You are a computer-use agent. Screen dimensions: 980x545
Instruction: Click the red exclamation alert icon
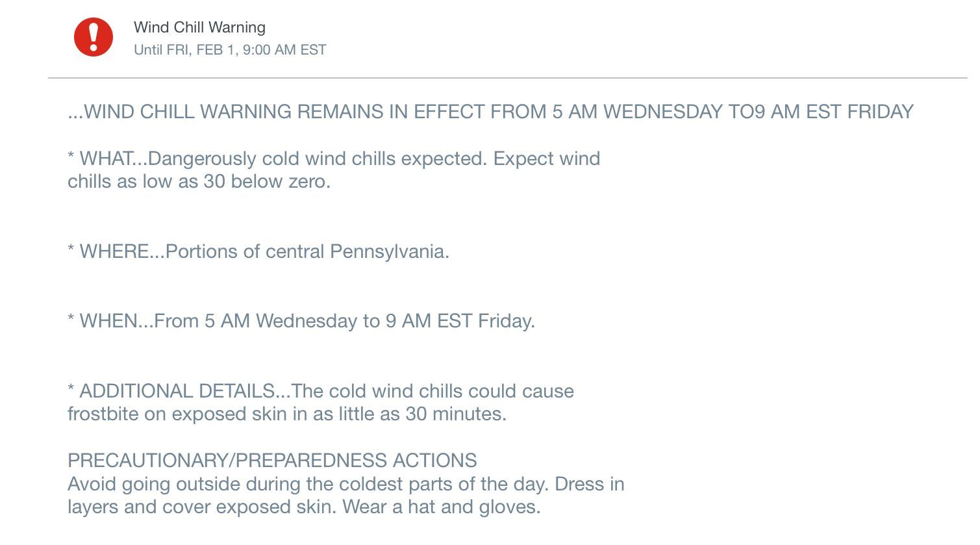click(94, 37)
